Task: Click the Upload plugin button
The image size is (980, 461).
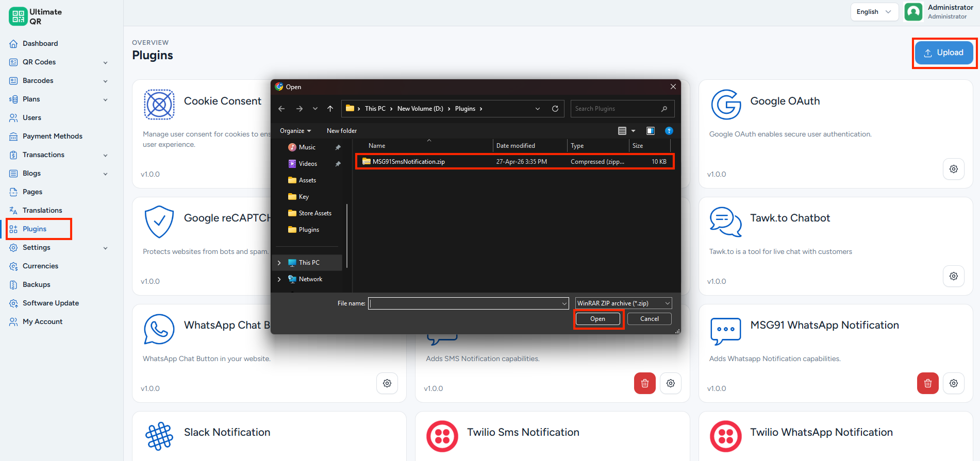Action: pos(944,53)
